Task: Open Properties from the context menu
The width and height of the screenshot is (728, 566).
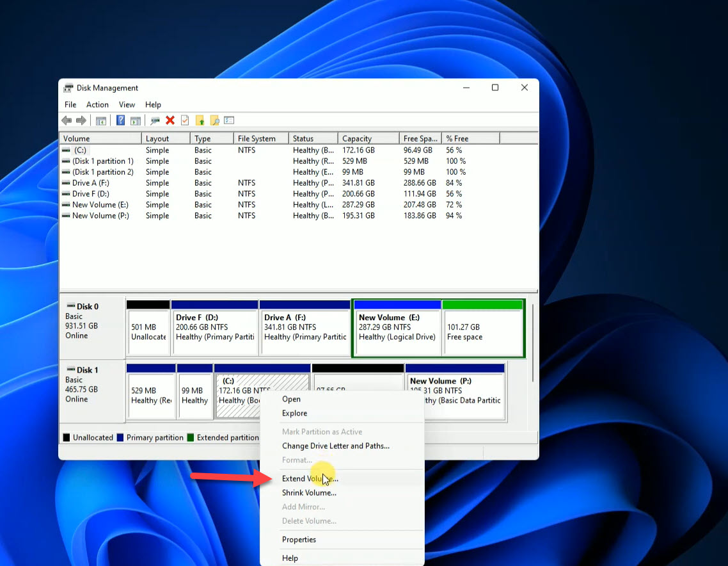Action: click(x=299, y=540)
